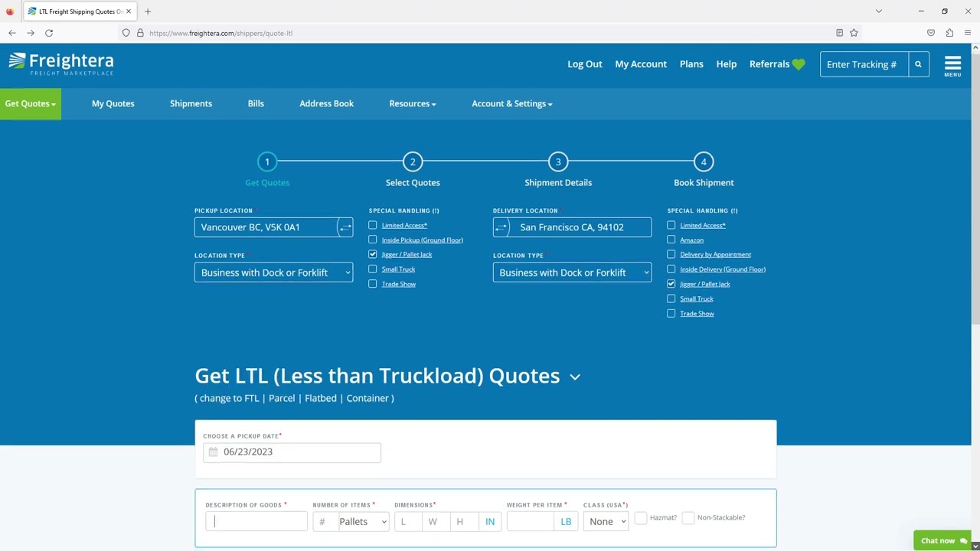Viewport: 980px width, 551px height.
Task: Change quote type to Parcel
Action: click(282, 398)
